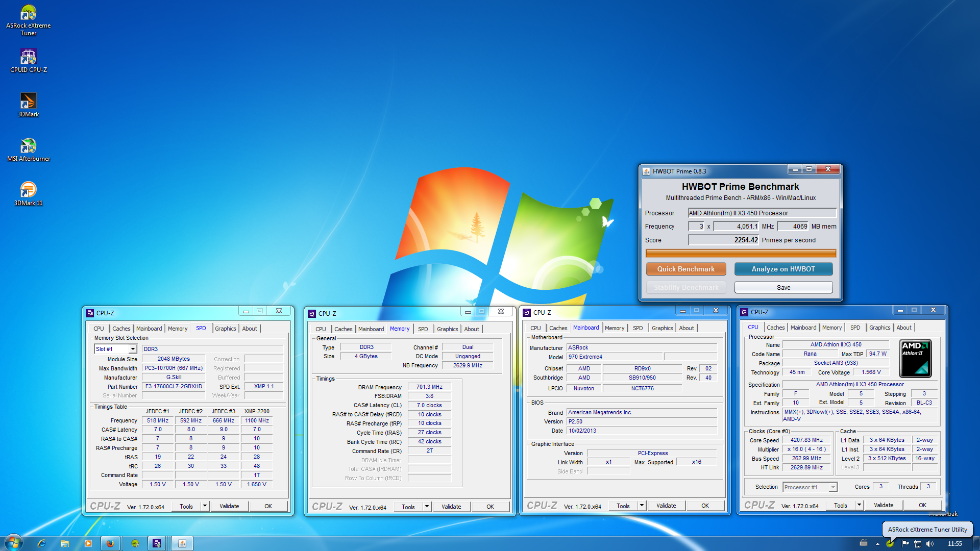Open Mainboard tab in Memory CPU-Z window
The image size is (980, 551).
(371, 329)
